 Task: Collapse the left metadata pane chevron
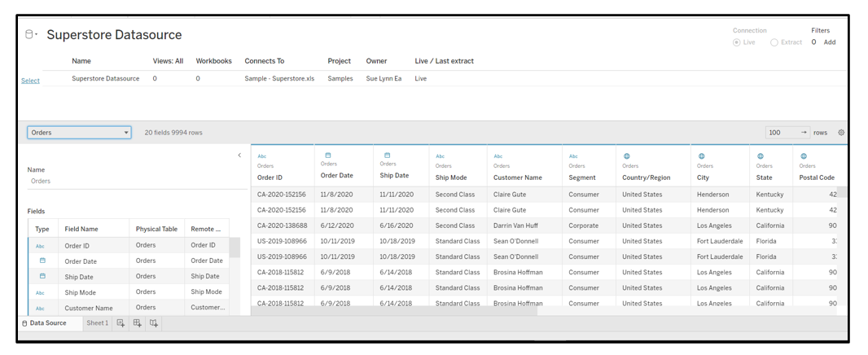tap(239, 155)
